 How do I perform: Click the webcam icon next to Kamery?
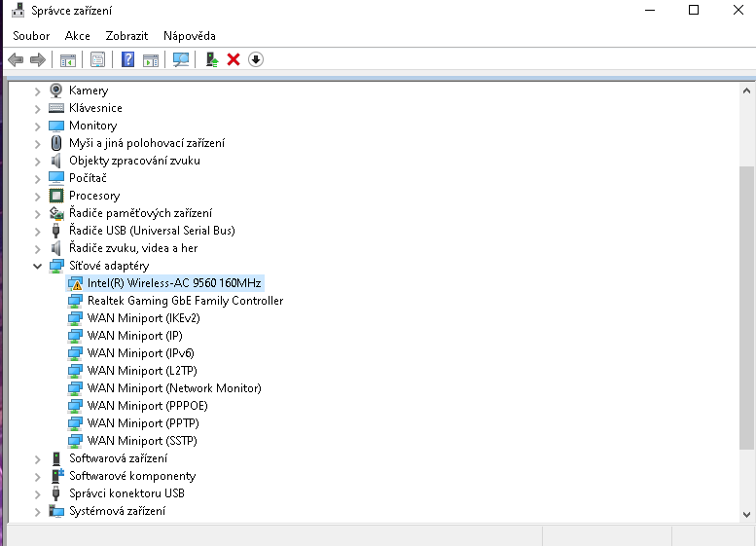click(56, 91)
